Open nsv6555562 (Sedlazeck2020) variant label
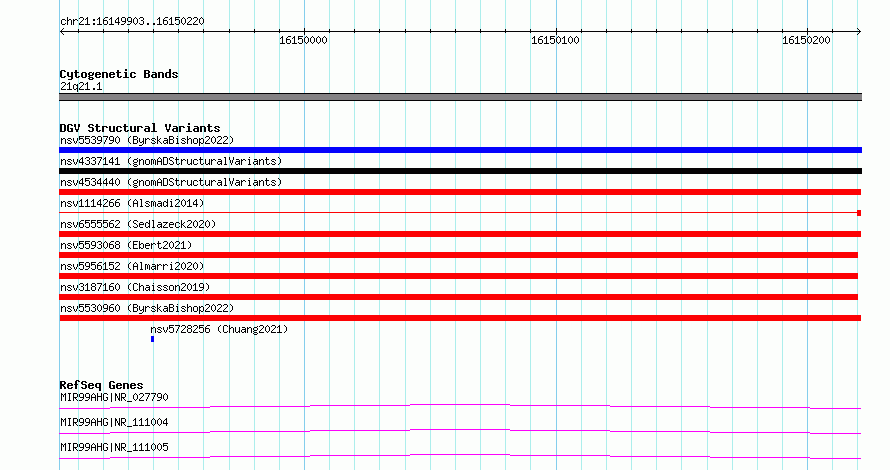 coord(138,224)
